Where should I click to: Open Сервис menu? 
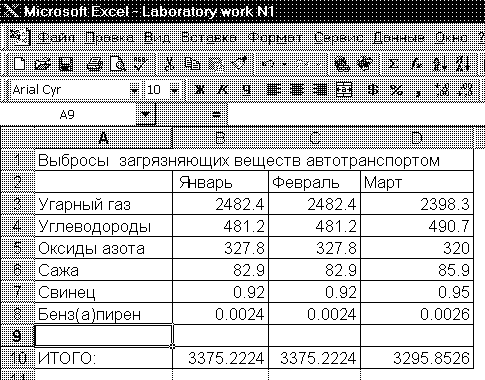338,38
